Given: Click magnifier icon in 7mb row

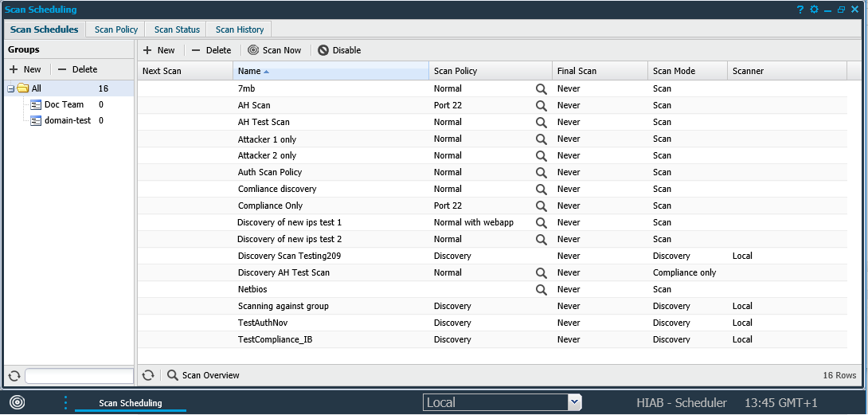Looking at the screenshot, I should 542,89.
